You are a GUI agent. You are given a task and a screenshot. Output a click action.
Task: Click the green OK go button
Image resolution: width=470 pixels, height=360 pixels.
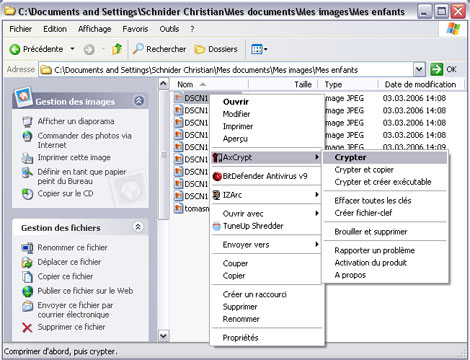point(443,69)
